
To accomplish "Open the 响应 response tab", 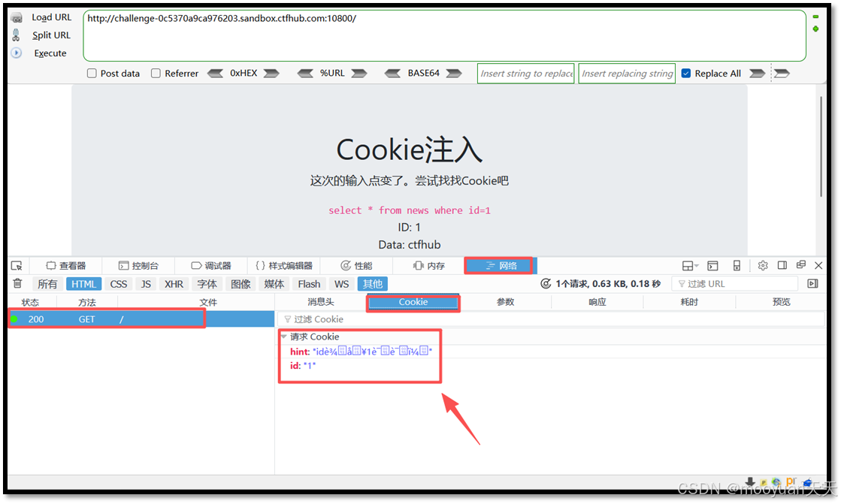I will (x=596, y=301).
